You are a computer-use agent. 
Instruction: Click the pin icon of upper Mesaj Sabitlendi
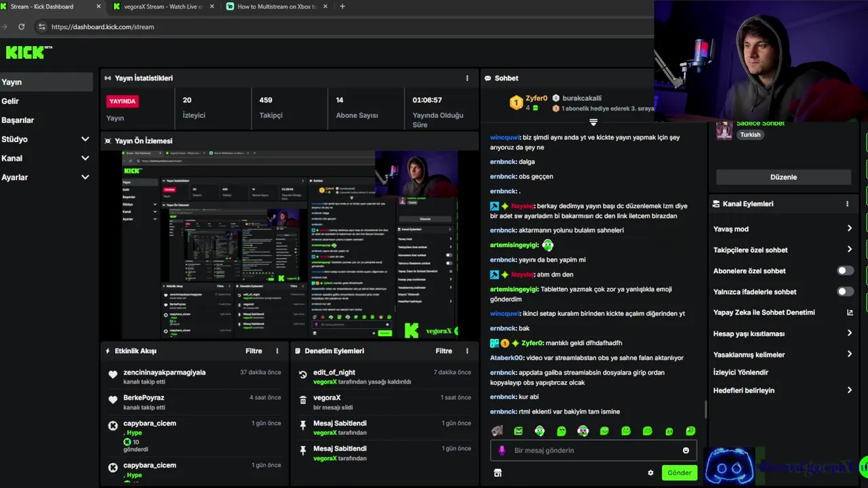tap(303, 426)
